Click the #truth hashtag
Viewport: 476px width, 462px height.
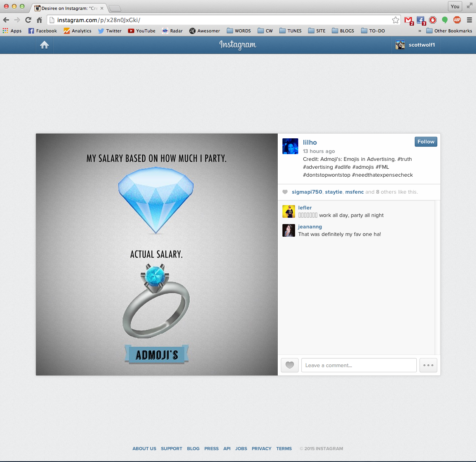pos(405,159)
